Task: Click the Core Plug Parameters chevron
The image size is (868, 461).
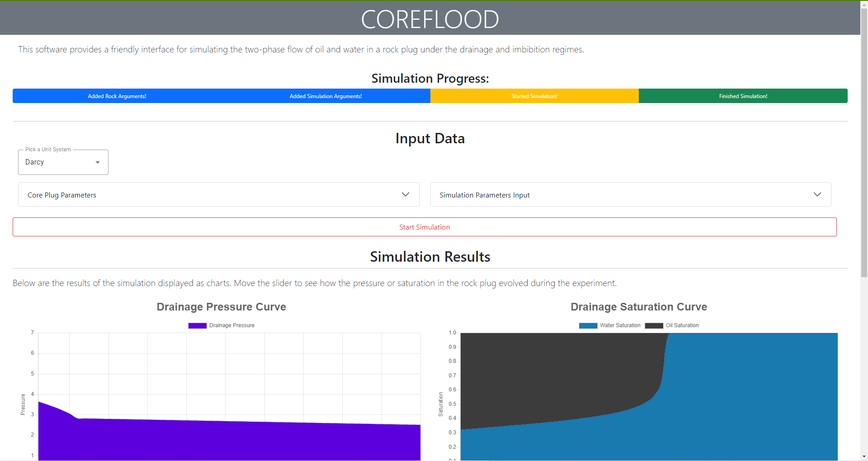Action: [406, 194]
